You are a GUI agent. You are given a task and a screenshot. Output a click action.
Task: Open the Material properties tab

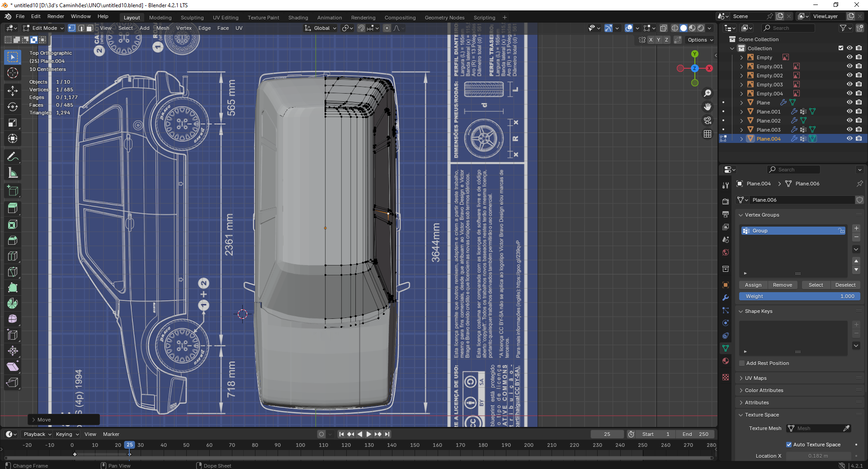point(726,361)
